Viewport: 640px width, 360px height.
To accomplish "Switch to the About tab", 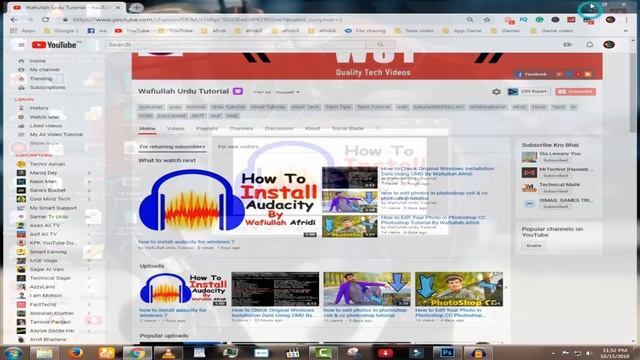I will click(312, 129).
